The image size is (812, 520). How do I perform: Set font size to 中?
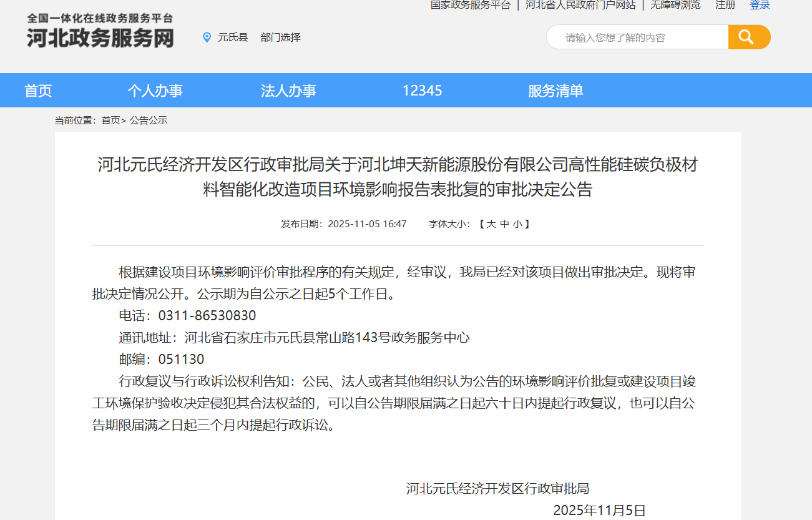[504, 223]
